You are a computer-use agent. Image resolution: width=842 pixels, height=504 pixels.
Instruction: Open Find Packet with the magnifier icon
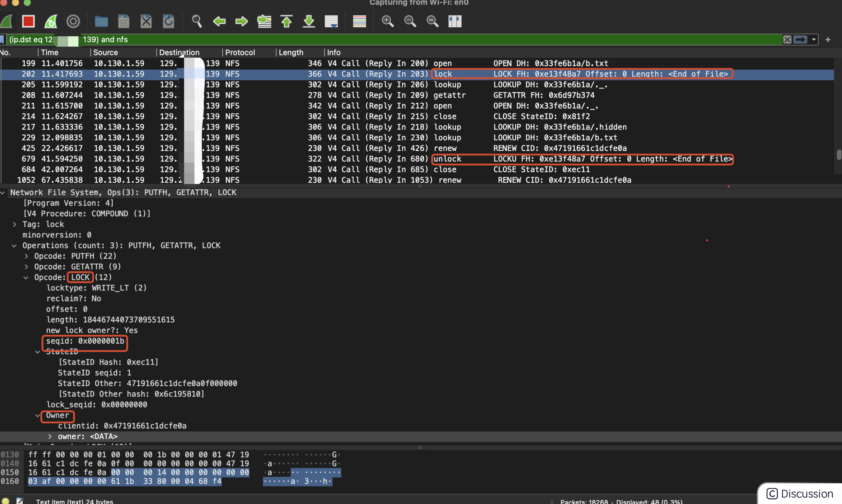tap(197, 21)
